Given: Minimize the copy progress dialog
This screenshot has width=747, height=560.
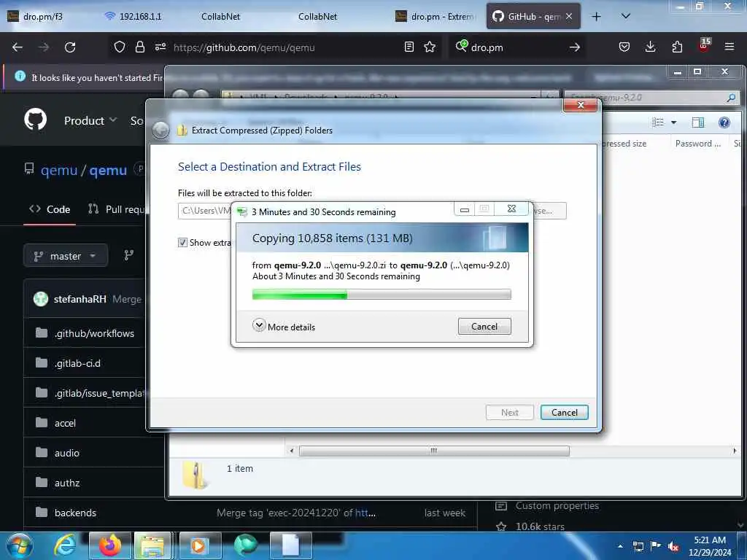Looking at the screenshot, I should [x=465, y=209].
